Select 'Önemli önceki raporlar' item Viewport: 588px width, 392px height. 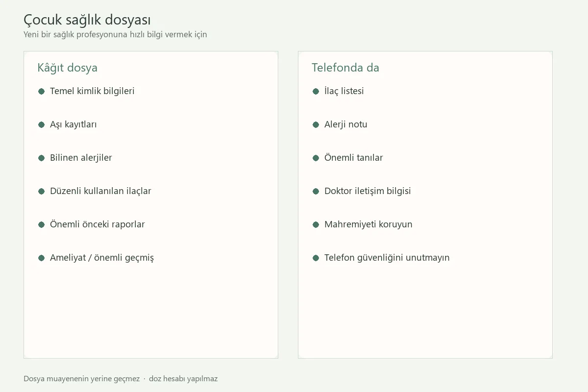click(x=98, y=224)
